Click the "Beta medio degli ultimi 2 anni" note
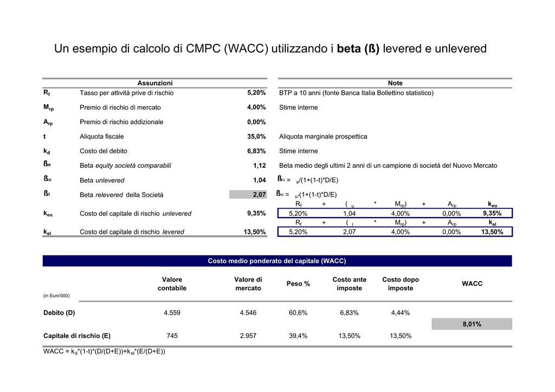Viewport: 555px width, 392px height. point(388,166)
